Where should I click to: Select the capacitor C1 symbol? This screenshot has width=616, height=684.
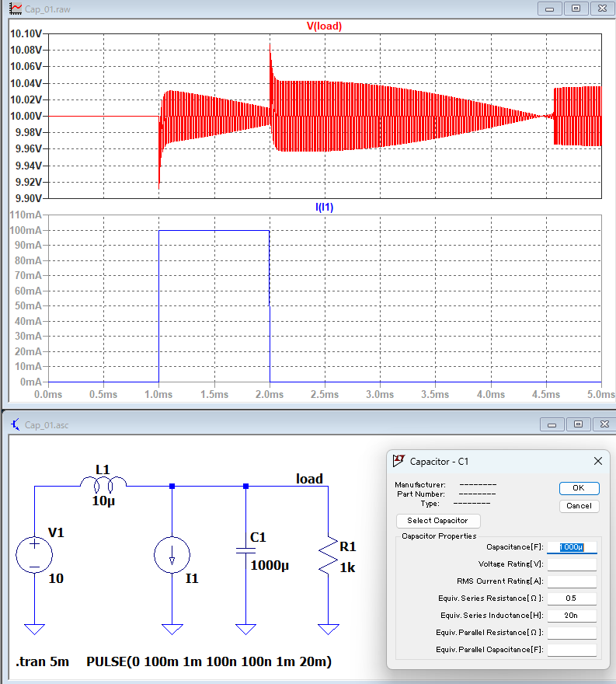[x=245, y=550]
